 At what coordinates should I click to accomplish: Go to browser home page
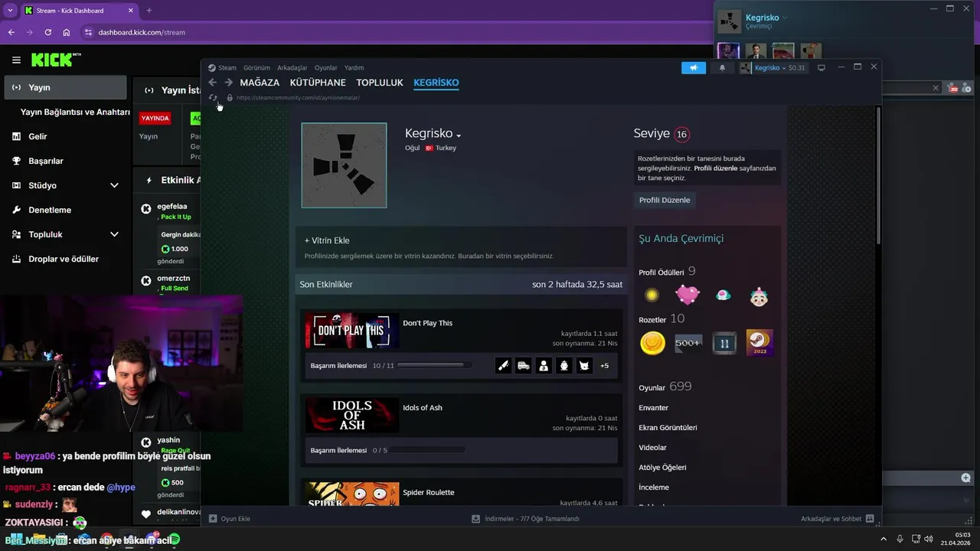tap(67, 32)
